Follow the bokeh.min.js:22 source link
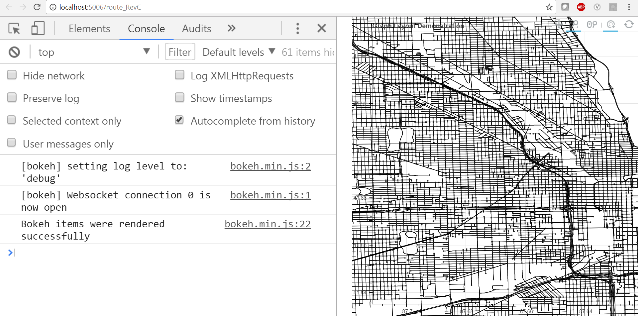The width and height of the screenshot is (644, 316). tap(268, 224)
